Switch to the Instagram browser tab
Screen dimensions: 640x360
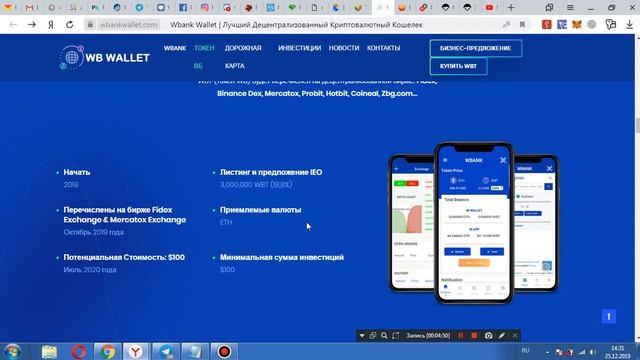pos(205,7)
